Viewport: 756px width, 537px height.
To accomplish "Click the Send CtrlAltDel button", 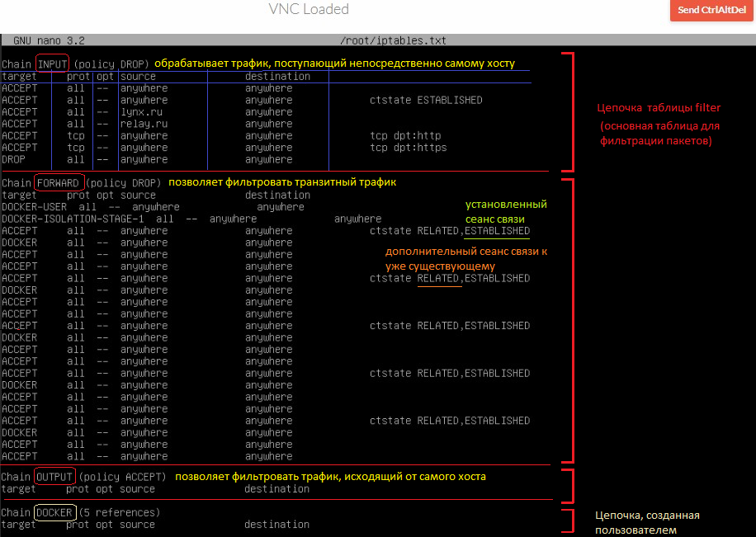I will [x=711, y=12].
